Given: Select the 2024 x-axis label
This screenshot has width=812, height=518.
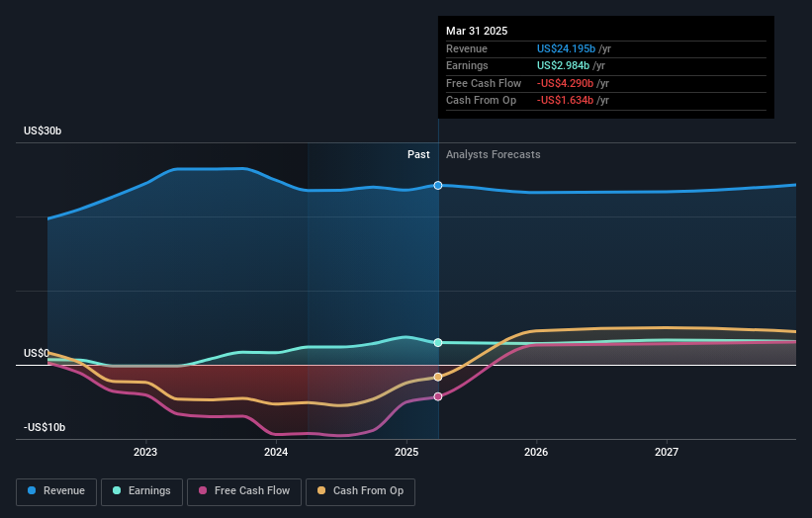Looking at the screenshot, I should point(276,453).
